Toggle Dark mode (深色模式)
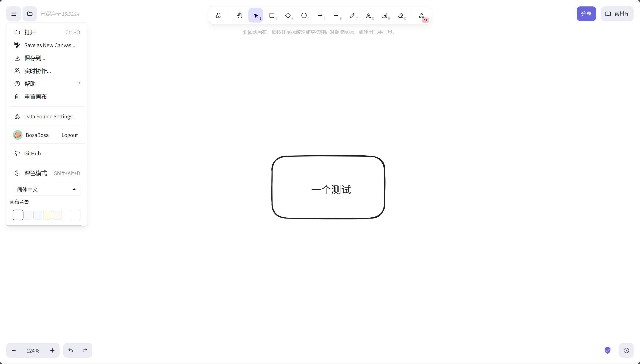Image resolution: width=640 pixels, height=364 pixels. click(x=47, y=173)
